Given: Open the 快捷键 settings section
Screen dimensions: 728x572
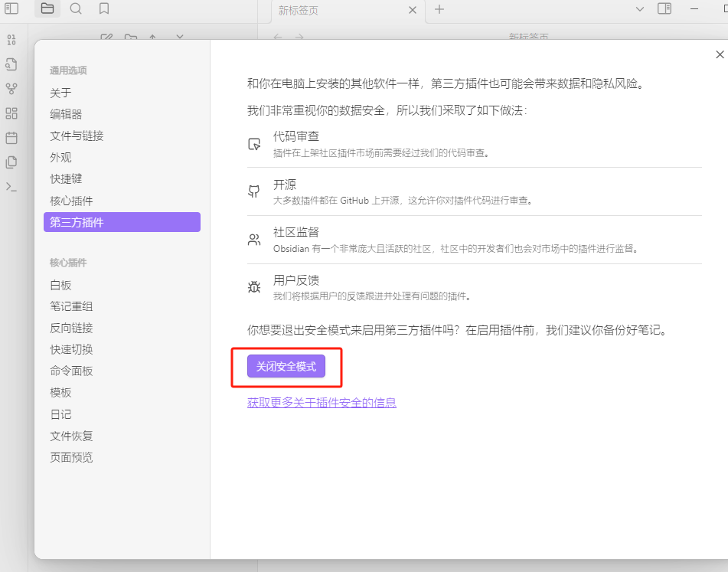Looking at the screenshot, I should (x=66, y=178).
